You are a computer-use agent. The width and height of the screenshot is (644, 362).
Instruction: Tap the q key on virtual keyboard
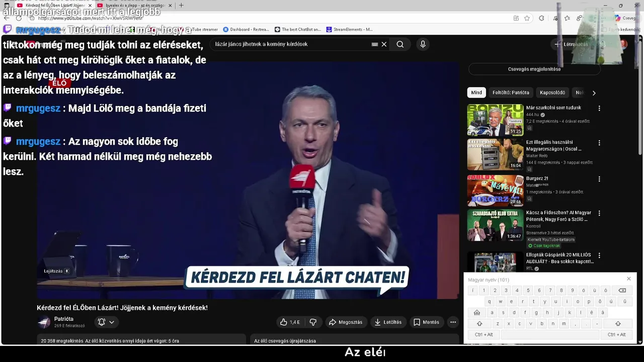(489, 302)
